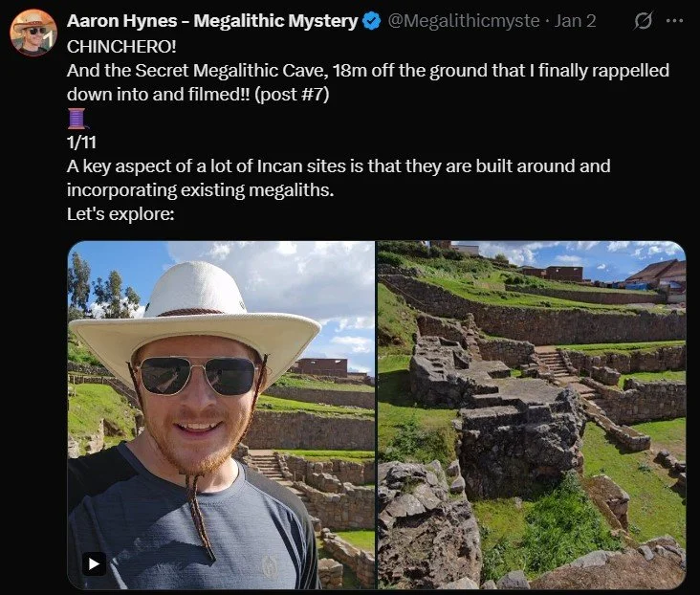Screen dimensions: 700x595
Task: Click the thread spool emoji
Action: click(77, 119)
